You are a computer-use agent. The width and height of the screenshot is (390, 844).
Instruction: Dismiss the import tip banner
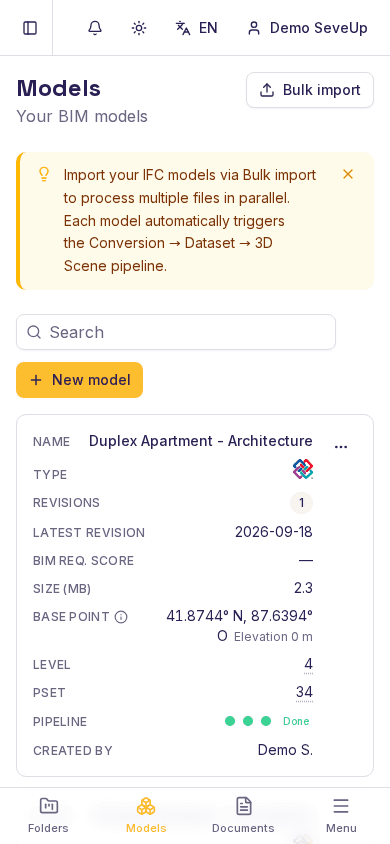click(348, 174)
